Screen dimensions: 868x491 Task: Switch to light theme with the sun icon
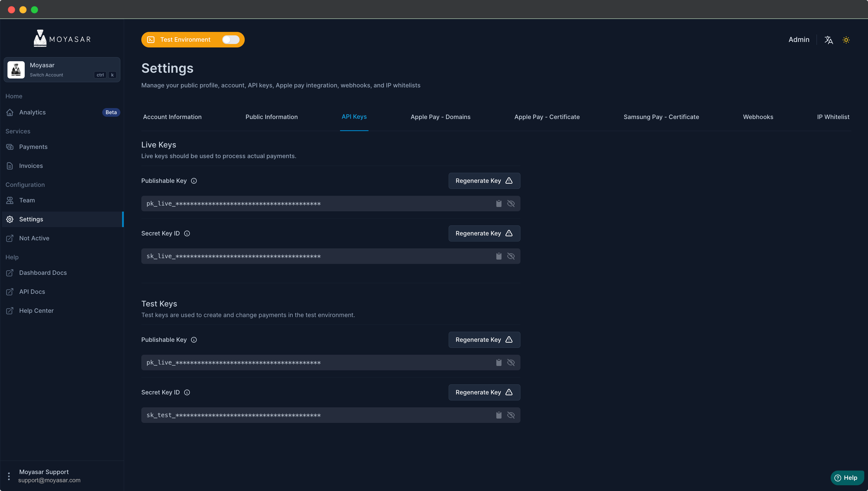tap(846, 39)
